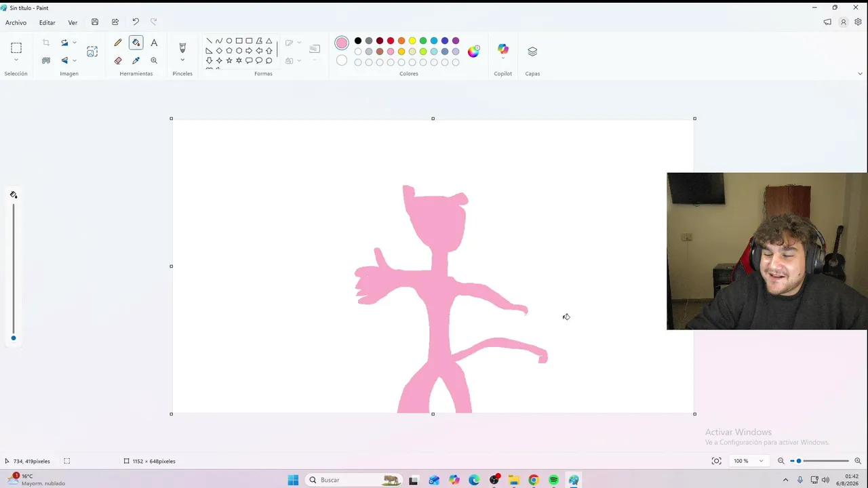Select the white Color 2 swatch

[342, 61]
